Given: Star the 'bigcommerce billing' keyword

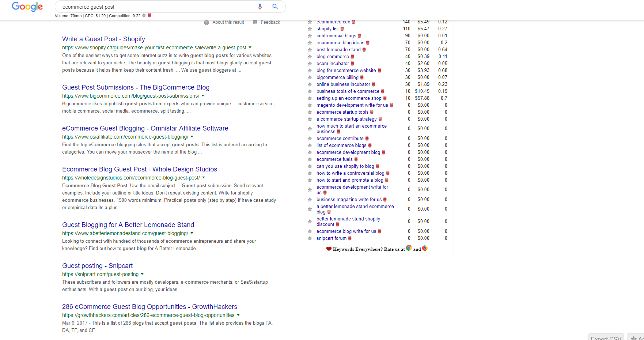Looking at the screenshot, I should click(310, 78).
